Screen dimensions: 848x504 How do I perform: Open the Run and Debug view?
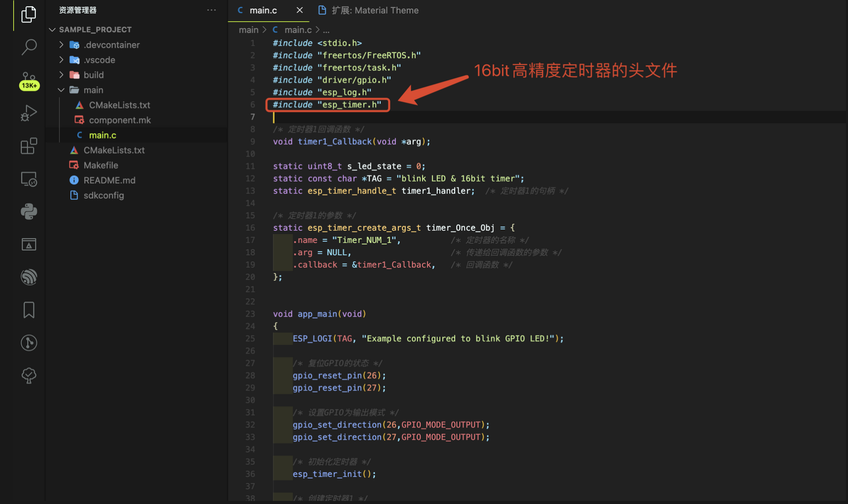pyautogui.click(x=29, y=113)
